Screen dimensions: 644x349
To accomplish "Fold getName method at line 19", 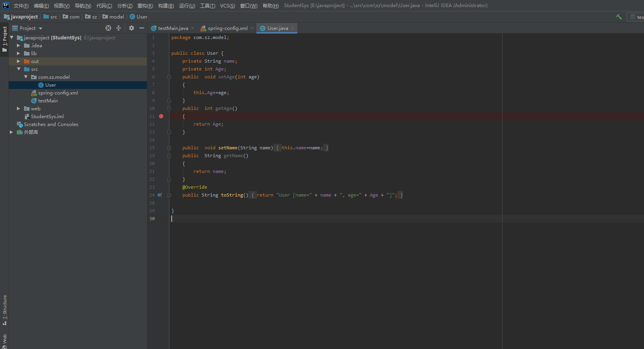I will pyautogui.click(x=169, y=156).
